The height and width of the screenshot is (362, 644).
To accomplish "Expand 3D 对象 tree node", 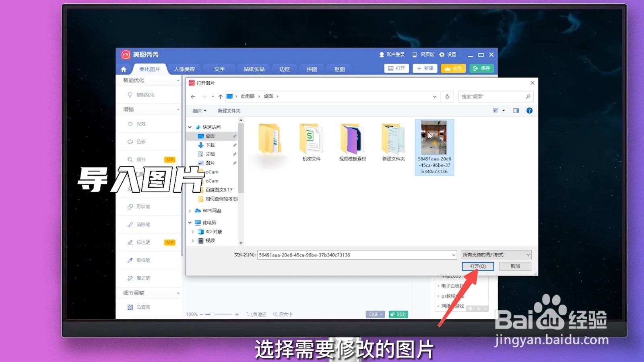I will tap(193, 232).
